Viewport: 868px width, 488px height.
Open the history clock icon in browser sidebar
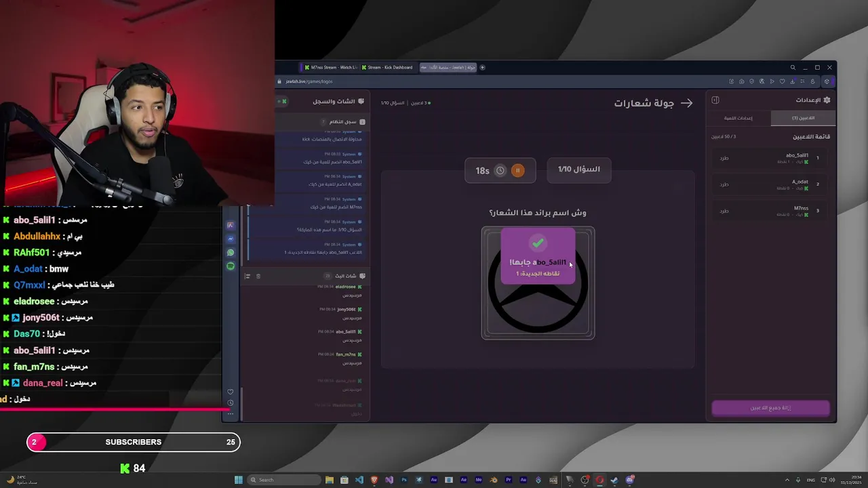(x=231, y=403)
